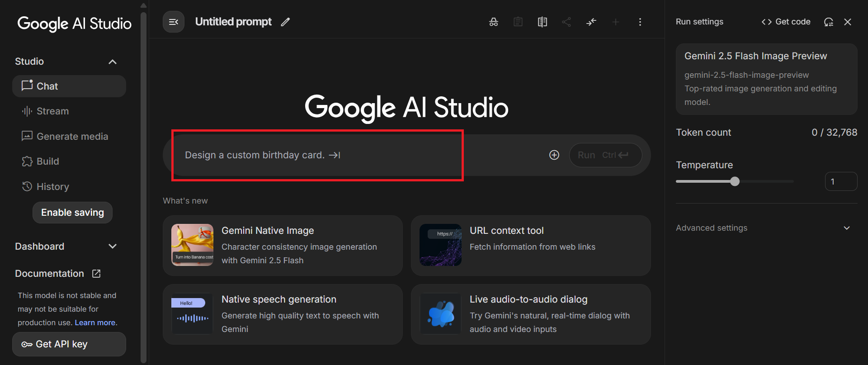This screenshot has width=868, height=365.
Task: Collapse the sidebar navigation menu icon
Action: pyautogui.click(x=174, y=22)
